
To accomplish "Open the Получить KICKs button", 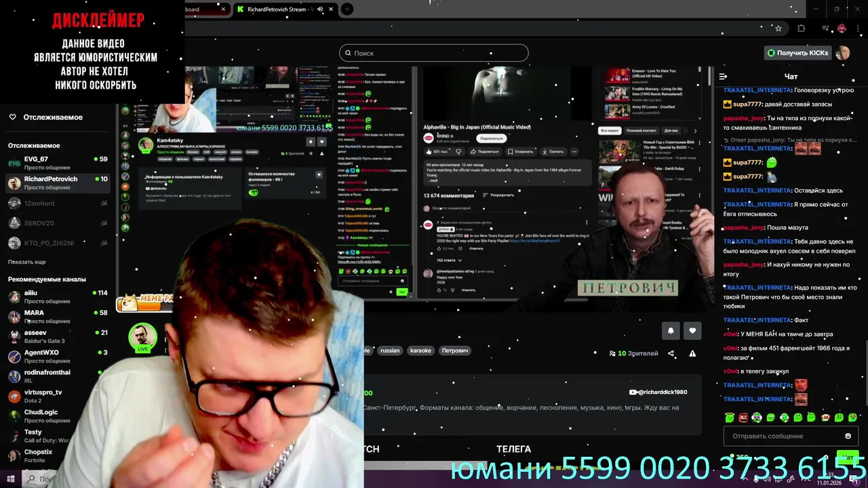I will click(x=797, y=53).
